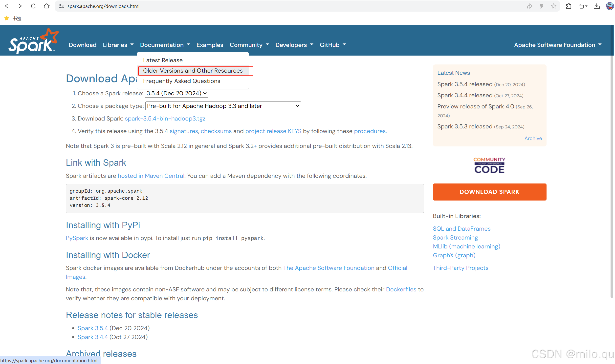Click the Community Code conference banner

[489, 165]
